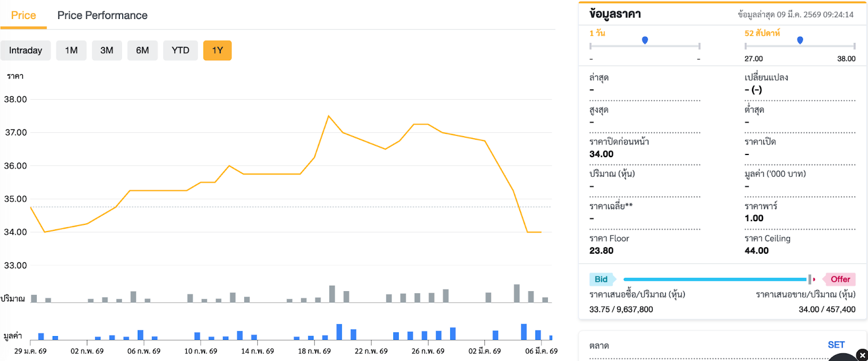The image size is (868, 361).
Task: Click the pink Offer tag
Action: [840, 279]
